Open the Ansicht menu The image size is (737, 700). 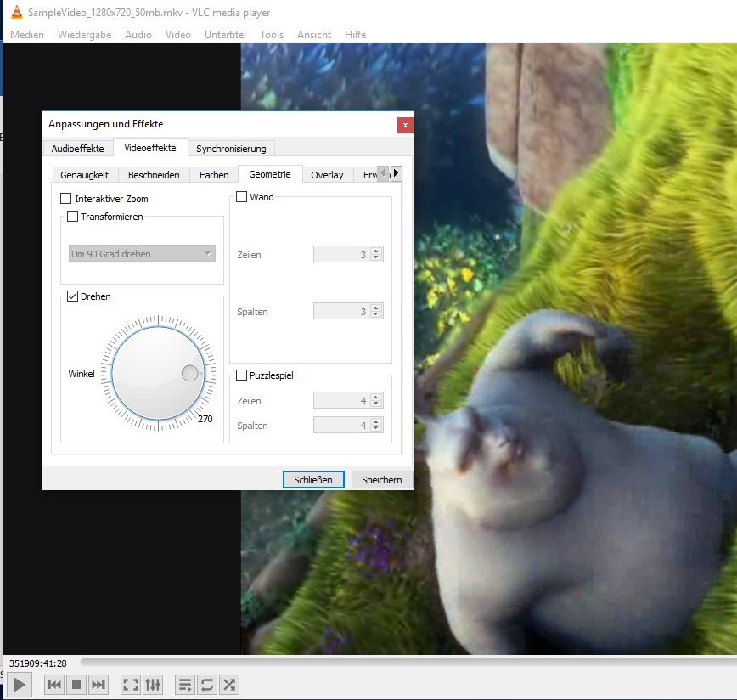tap(314, 35)
